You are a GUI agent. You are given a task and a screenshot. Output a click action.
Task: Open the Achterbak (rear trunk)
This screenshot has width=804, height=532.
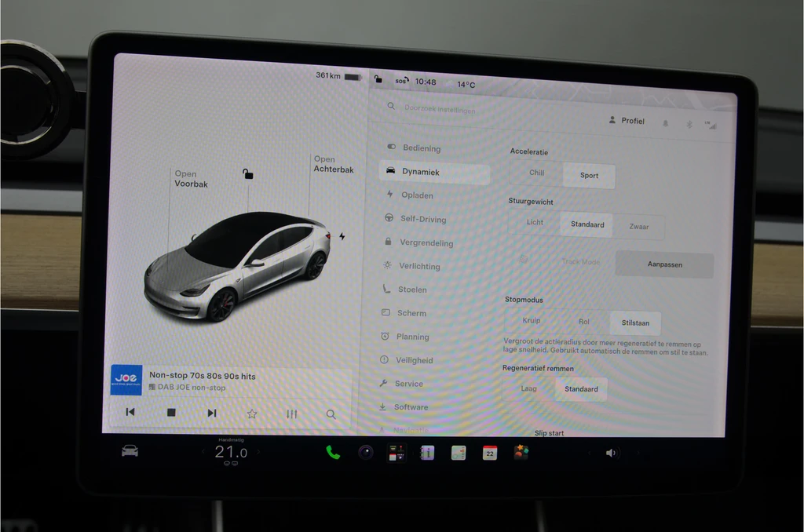(333, 164)
